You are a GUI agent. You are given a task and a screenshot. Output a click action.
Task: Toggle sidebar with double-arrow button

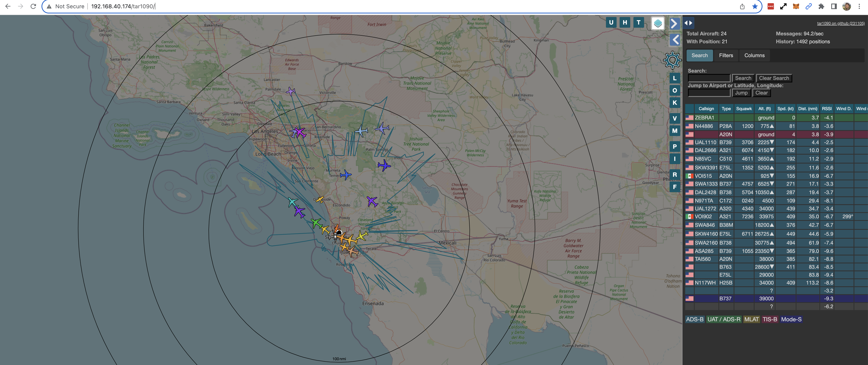688,23
